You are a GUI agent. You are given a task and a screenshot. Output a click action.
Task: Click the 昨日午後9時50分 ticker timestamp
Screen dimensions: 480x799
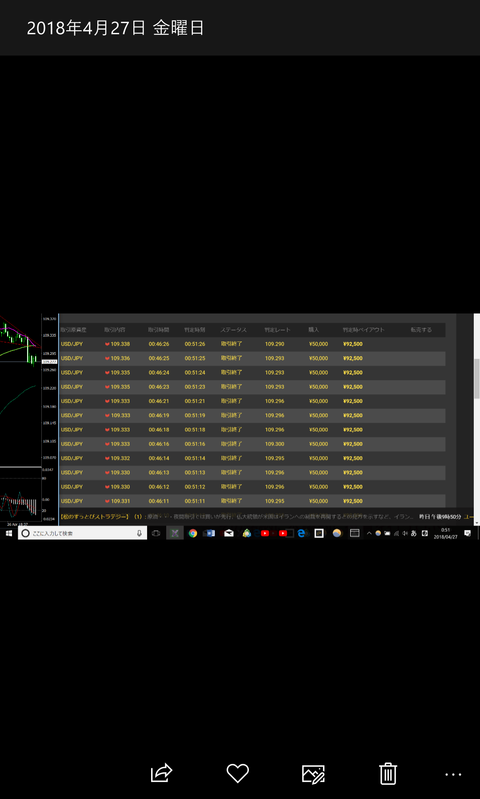(440, 517)
